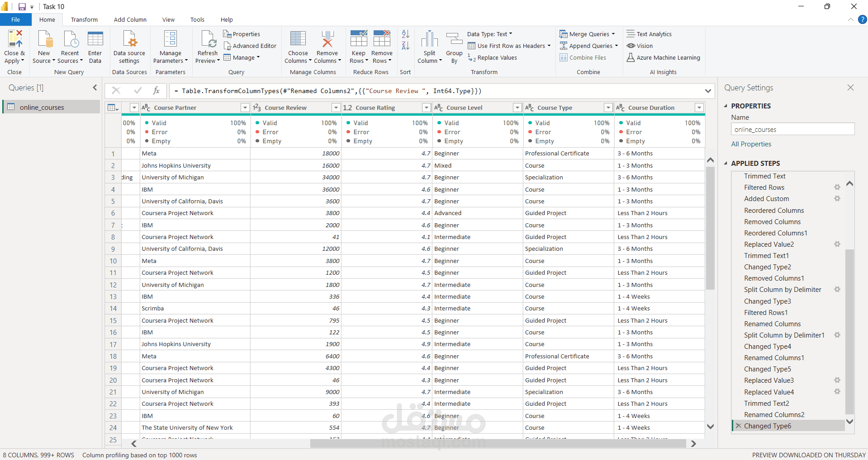
Task: Collapse the APPLIED STEPS section
Action: click(726, 164)
